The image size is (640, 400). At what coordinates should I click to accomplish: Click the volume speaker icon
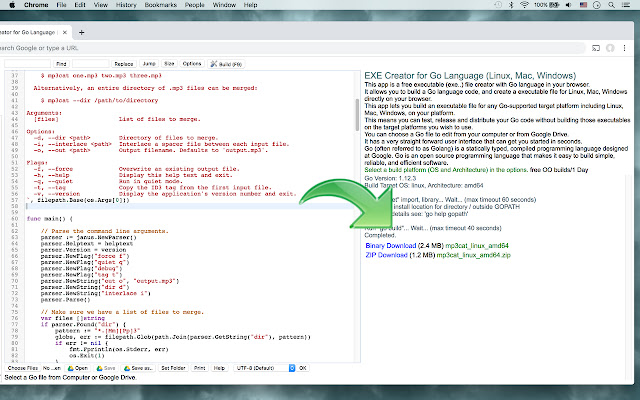point(569,5)
